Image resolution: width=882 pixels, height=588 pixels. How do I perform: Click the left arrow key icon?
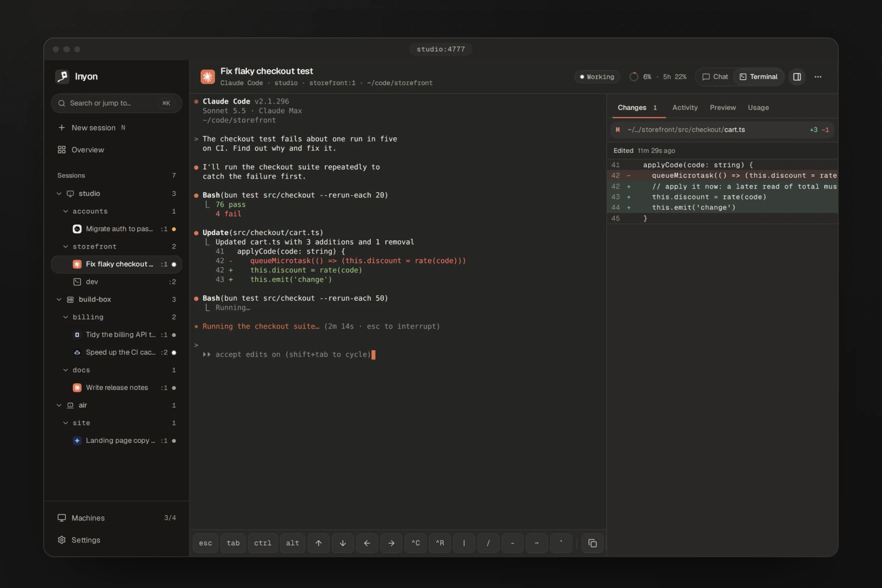tap(367, 543)
